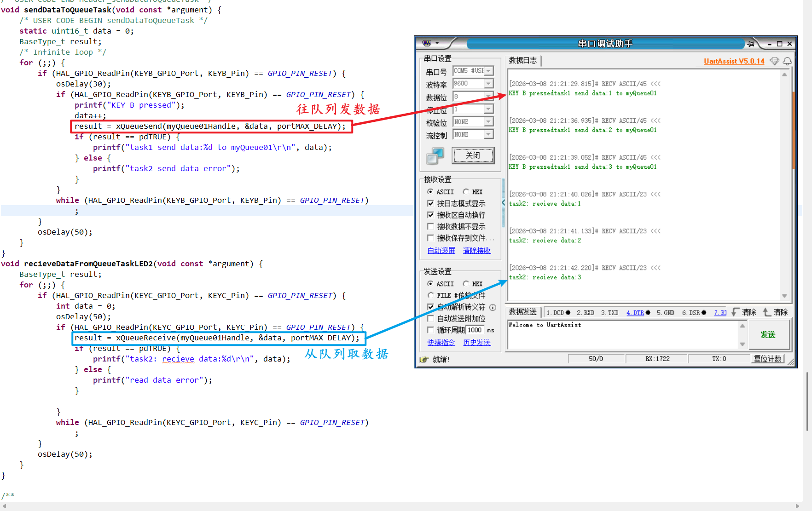The width and height of the screenshot is (812, 511).
Task: Open the UartAssist V5.0.14 link
Action: 734,61
